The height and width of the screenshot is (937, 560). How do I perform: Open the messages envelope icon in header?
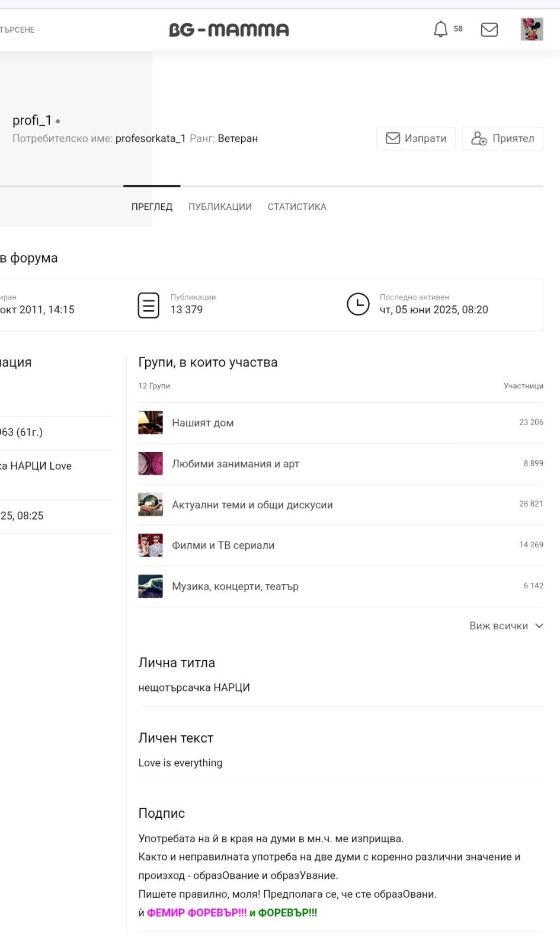point(489,29)
